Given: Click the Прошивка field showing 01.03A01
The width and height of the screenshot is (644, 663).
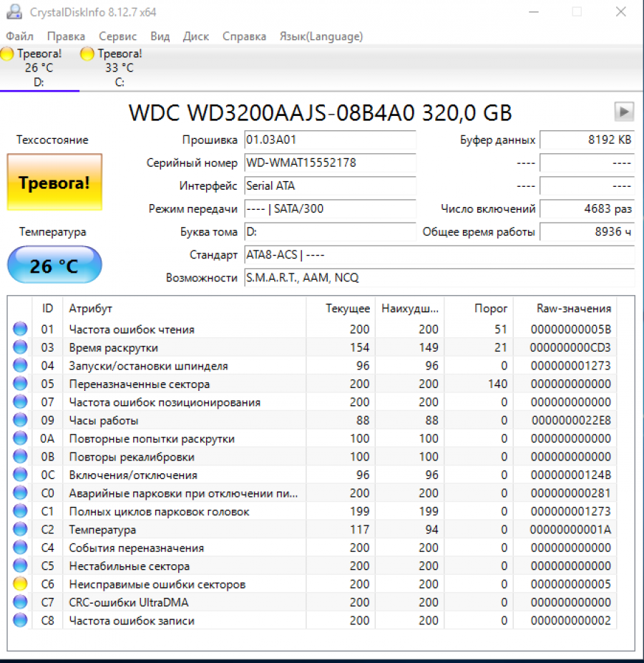Looking at the screenshot, I should pyautogui.click(x=331, y=140).
